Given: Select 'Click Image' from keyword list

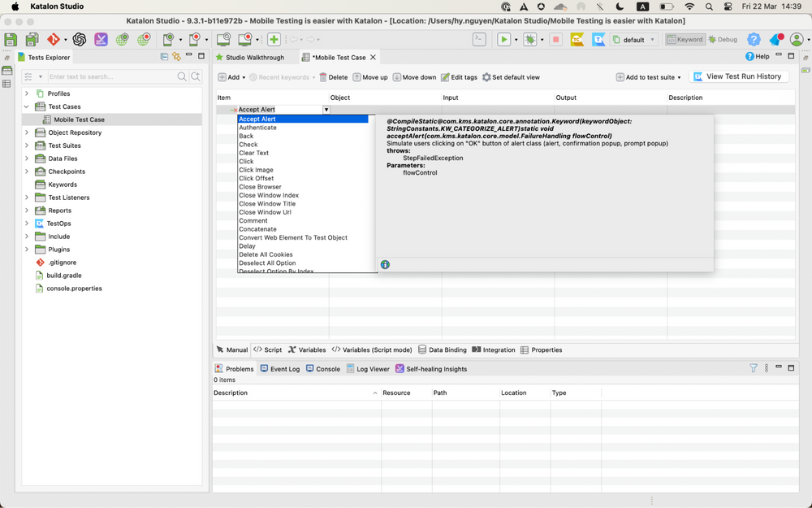Looking at the screenshot, I should (256, 170).
